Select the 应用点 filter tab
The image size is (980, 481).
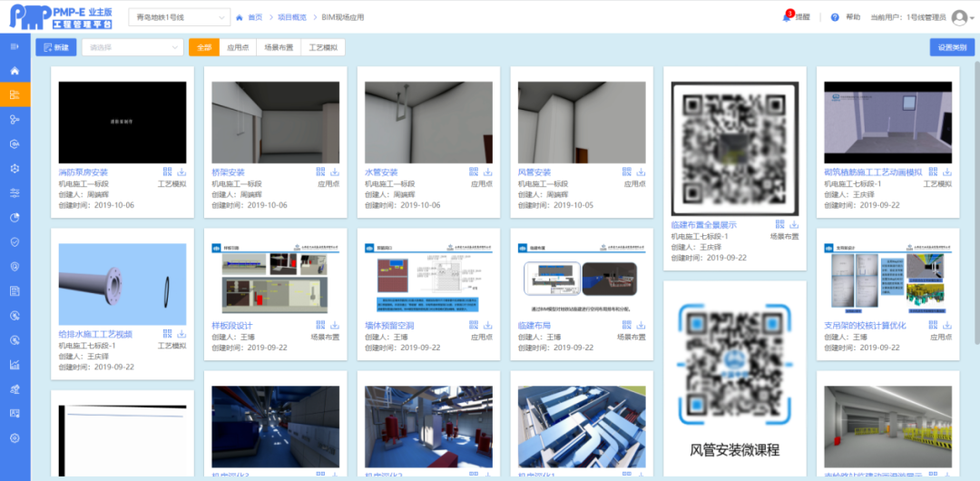pos(238,47)
